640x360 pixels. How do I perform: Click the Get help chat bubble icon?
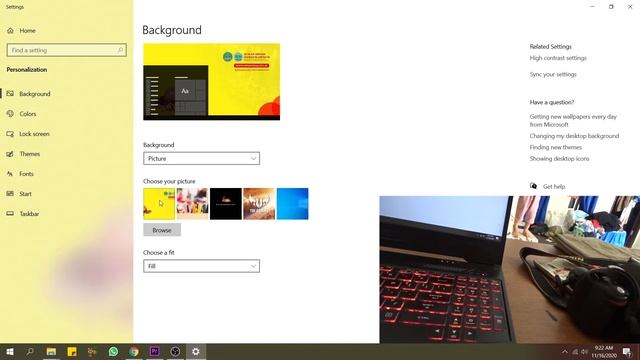click(533, 186)
